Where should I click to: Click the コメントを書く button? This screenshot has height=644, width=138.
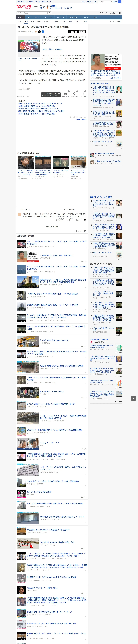point(69,209)
